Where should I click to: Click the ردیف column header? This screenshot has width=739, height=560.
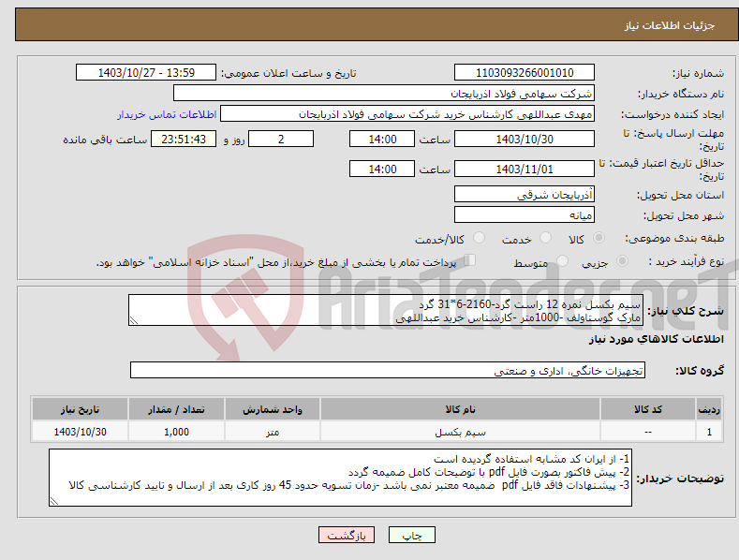coord(709,409)
